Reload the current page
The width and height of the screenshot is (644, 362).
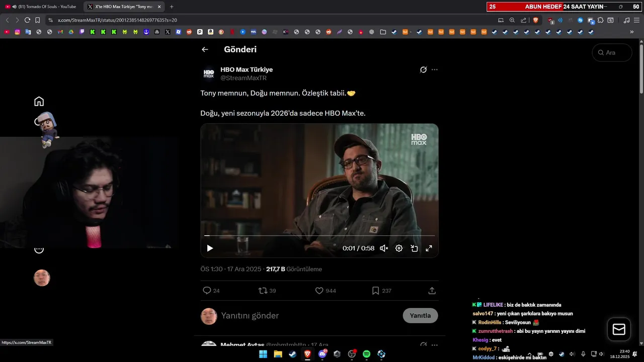pos(27,20)
